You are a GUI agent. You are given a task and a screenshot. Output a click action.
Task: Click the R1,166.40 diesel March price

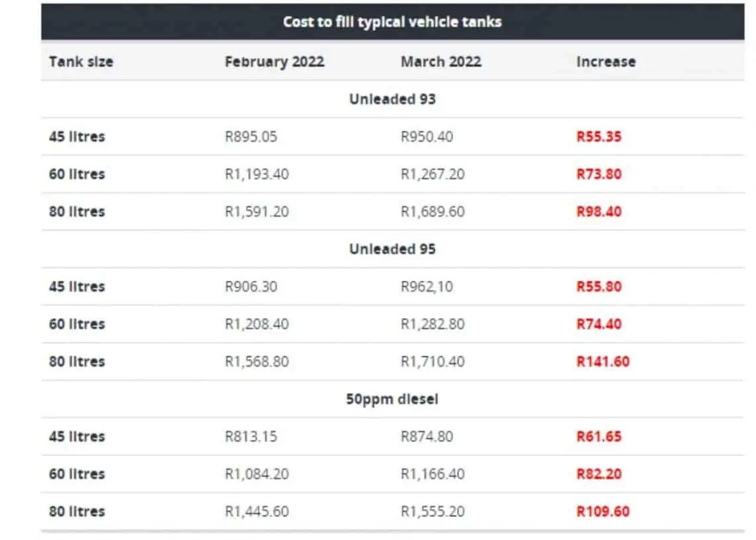pos(432,474)
